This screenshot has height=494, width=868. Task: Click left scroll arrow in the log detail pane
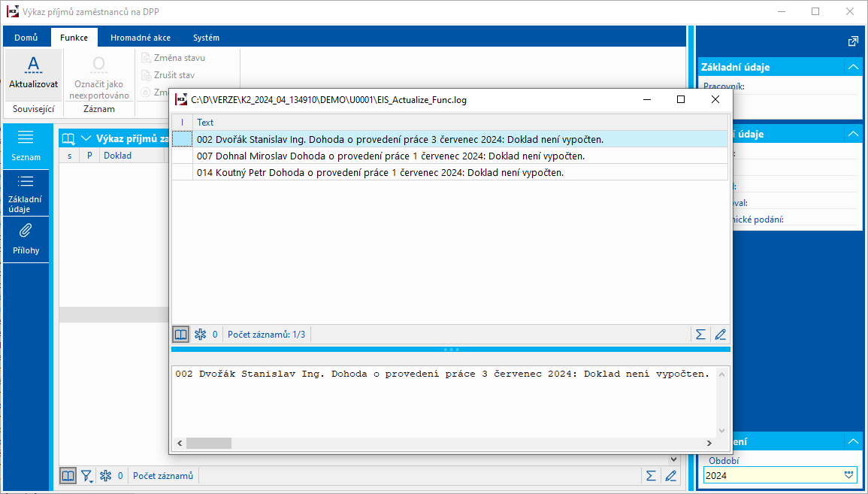[180, 443]
